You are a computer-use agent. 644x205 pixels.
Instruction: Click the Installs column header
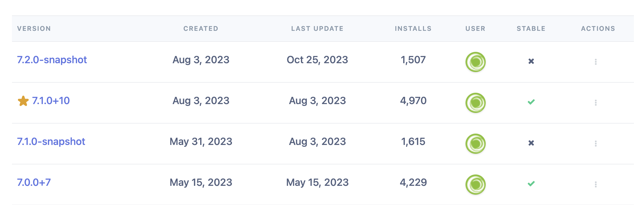point(413,29)
